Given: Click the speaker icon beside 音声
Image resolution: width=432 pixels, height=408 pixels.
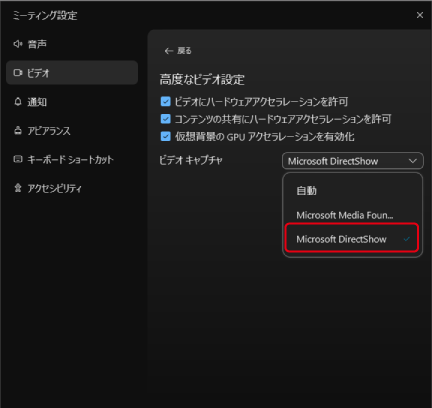Looking at the screenshot, I should [x=18, y=44].
